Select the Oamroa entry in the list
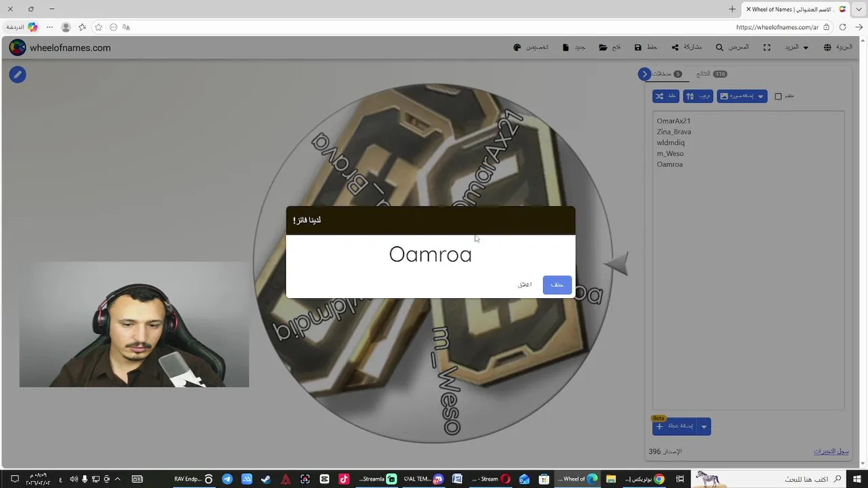868x488 pixels. click(x=669, y=164)
